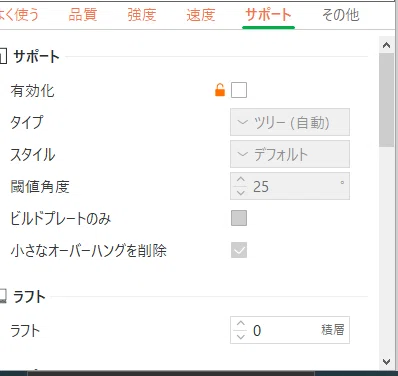Click the サポート section header icon
398x376 pixels.
tap(3, 57)
